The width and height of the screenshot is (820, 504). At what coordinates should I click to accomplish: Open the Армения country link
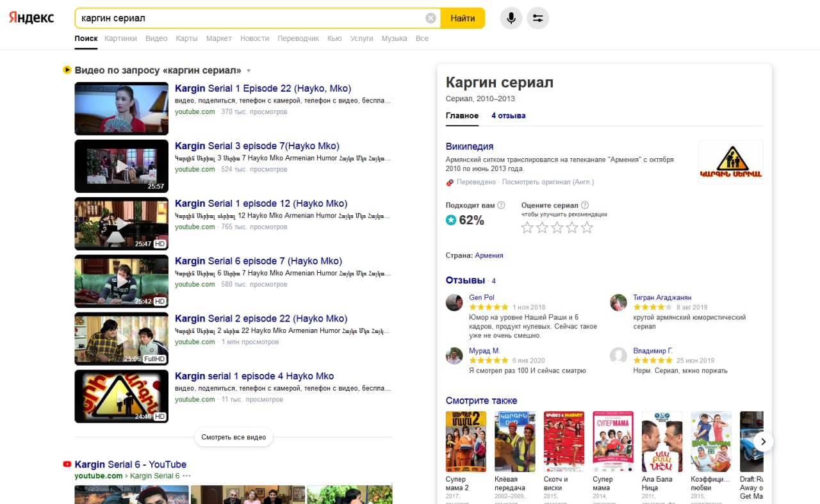(x=489, y=256)
